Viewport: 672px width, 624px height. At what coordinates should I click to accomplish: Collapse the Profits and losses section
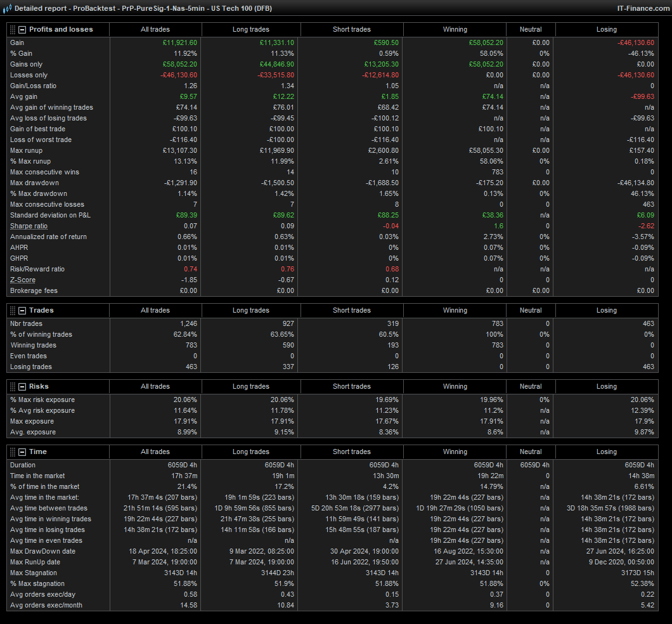coord(22,30)
